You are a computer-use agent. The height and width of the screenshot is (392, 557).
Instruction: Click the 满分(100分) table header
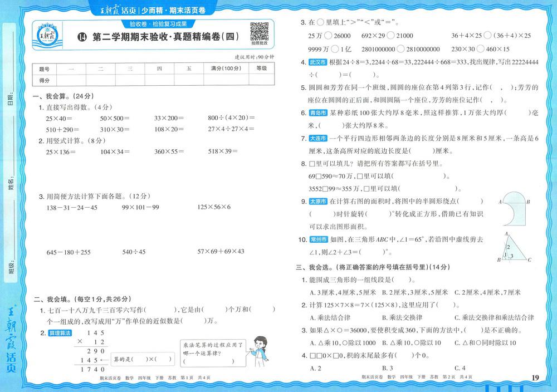tap(226, 68)
